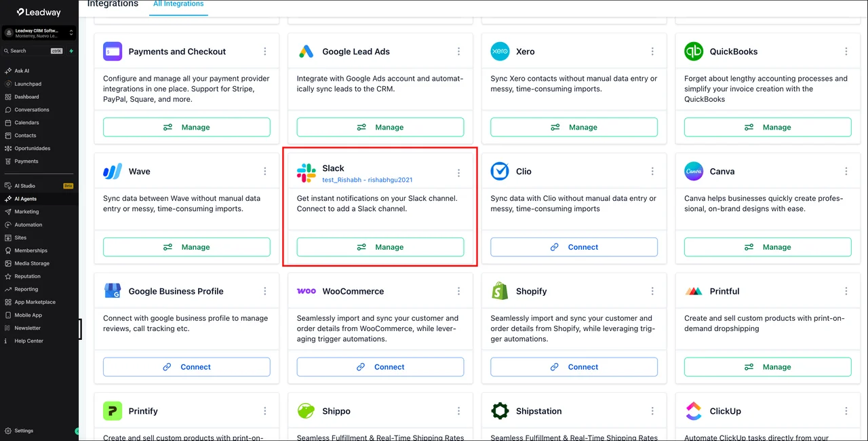Viewport: 868px width, 441px height.
Task: Open Reputation in the sidebar
Action: click(x=27, y=276)
